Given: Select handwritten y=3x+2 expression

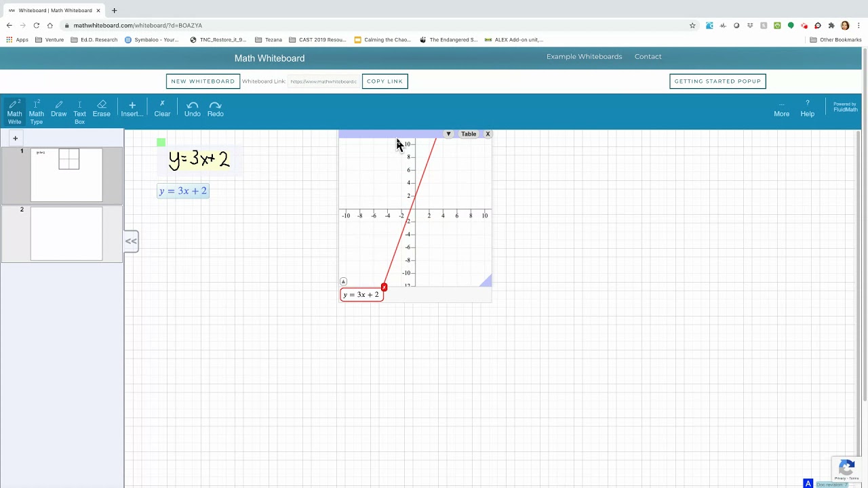Looking at the screenshot, I should click(x=199, y=160).
